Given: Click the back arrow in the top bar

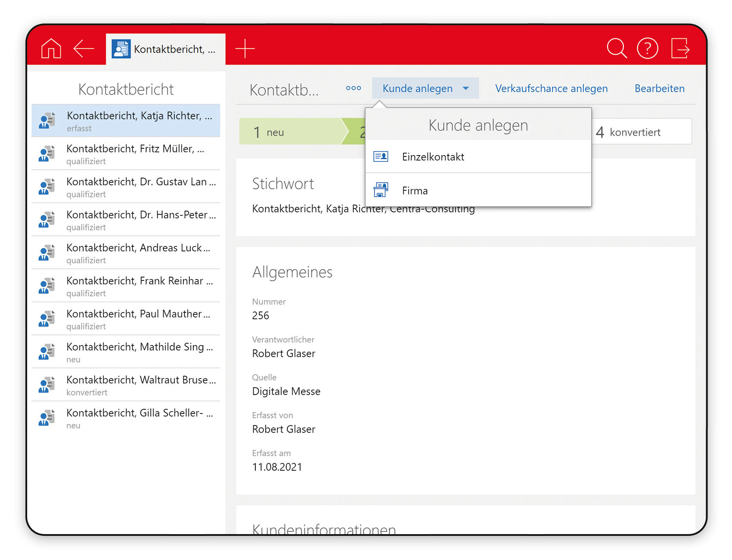Looking at the screenshot, I should tap(84, 49).
